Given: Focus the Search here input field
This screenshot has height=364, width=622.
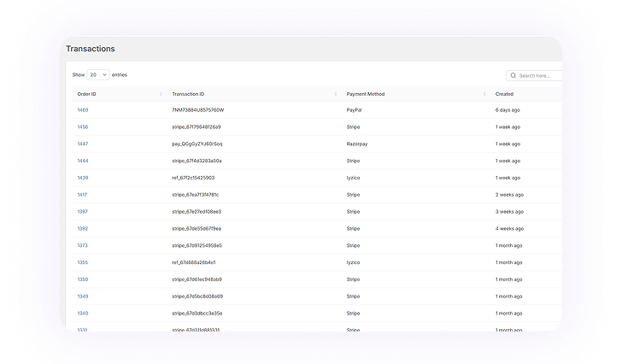Looking at the screenshot, I should pyautogui.click(x=538, y=75).
